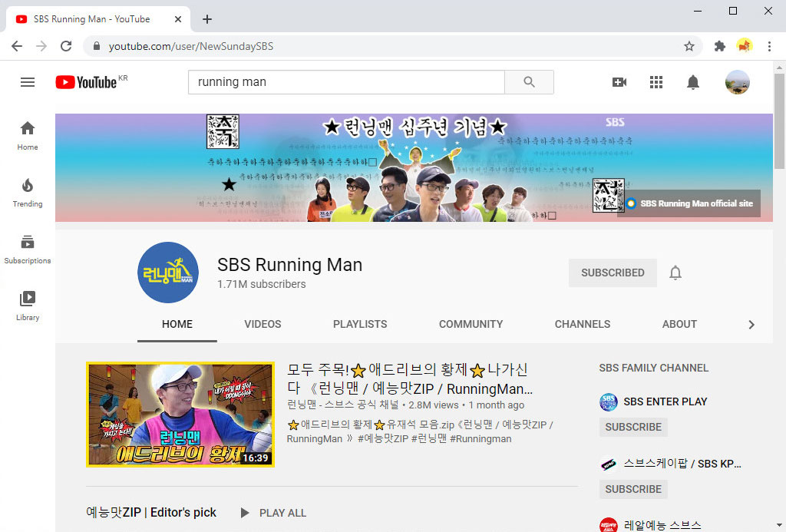The height and width of the screenshot is (532, 786).
Task: Click the scrollbar down arrow
Action: click(779, 526)
